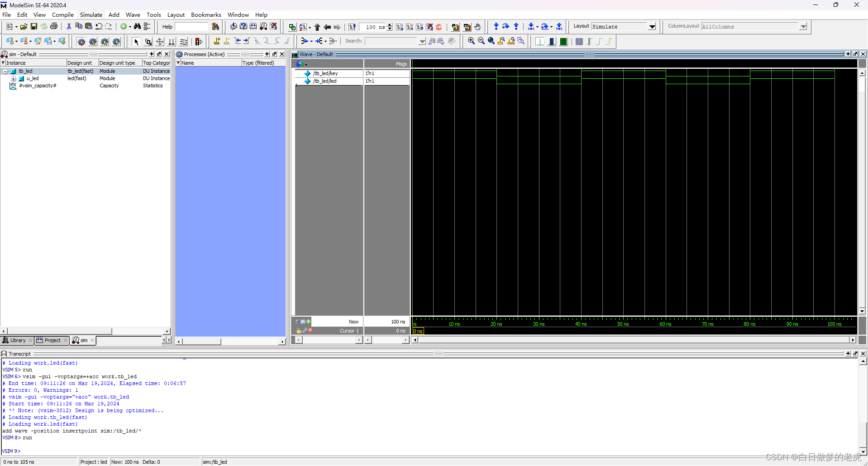Click Find Previous Transition icon
The image size is (868, 466).
click(238, 41)
